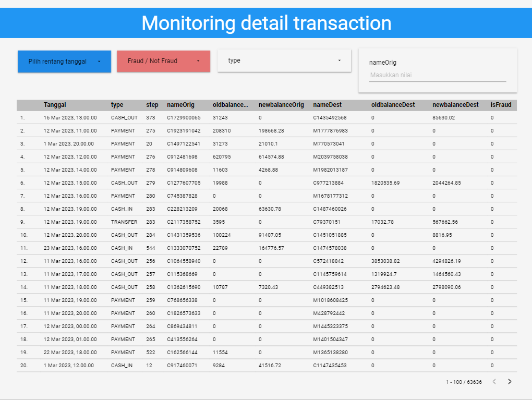Click the "1 - 100 / 63636" page counter

click(463, 382)
